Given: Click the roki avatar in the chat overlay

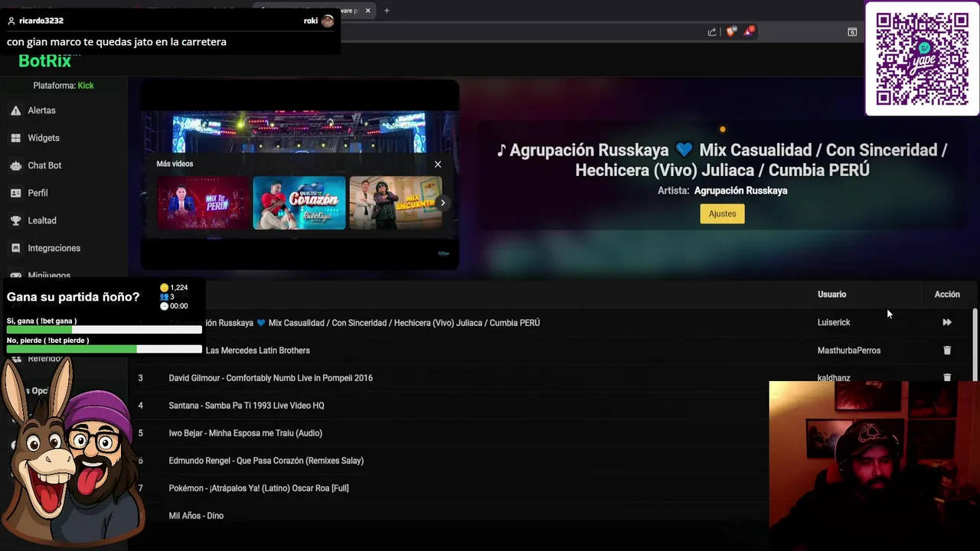Looking at the screenshot, I should pyautogui.click(x=328, y=21).
